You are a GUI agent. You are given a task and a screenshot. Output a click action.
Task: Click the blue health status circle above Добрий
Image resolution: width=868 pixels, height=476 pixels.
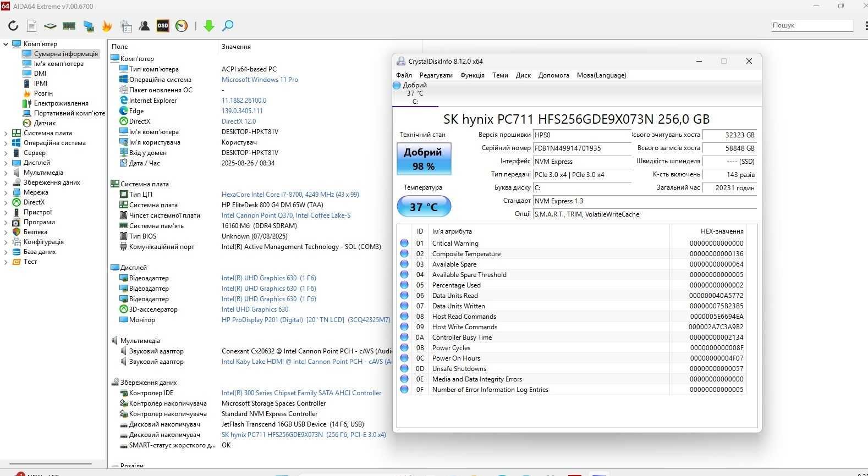point(397,85)
